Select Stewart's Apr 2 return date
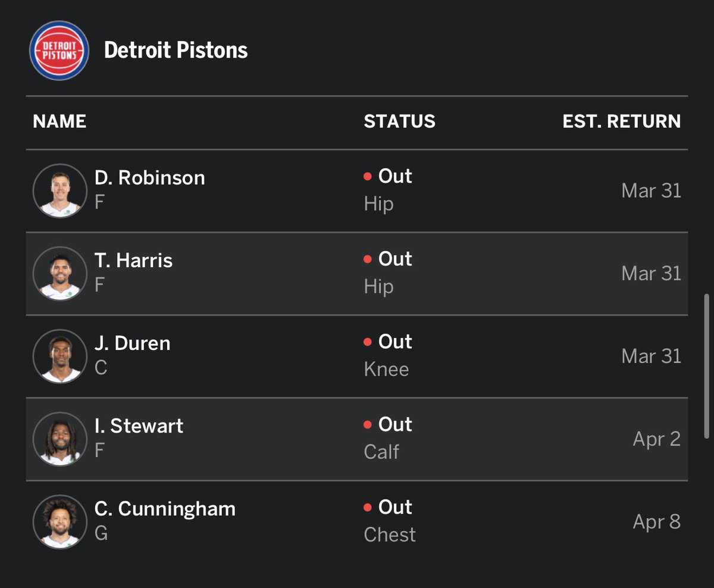Image resolution: width=714 pixels, height=588 pixels. pyautogui.click(x=657, y=439)
